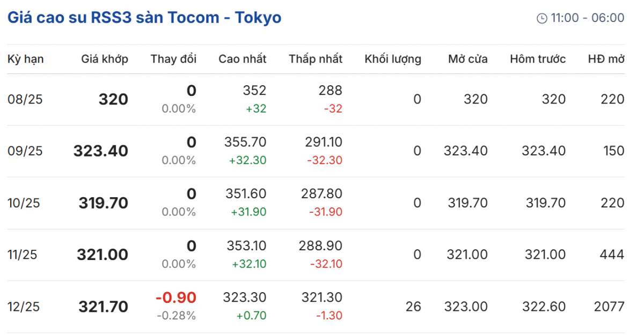Click the Khối lượng column header
Image resolution: width=644 pixels, height=335 pixels.
tap(393, 59)
